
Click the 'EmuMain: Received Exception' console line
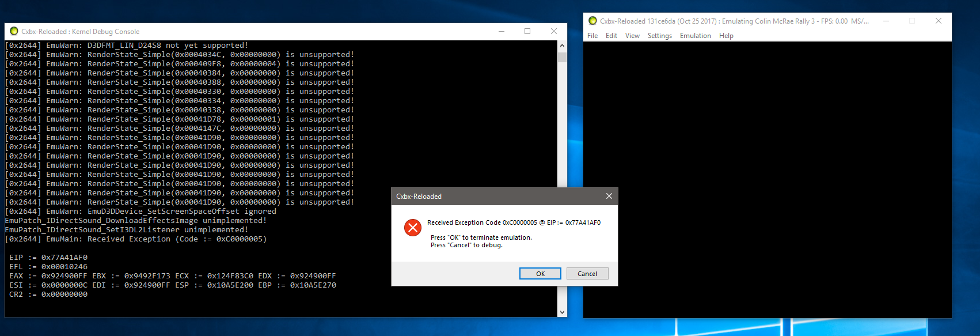click(136, 239)
